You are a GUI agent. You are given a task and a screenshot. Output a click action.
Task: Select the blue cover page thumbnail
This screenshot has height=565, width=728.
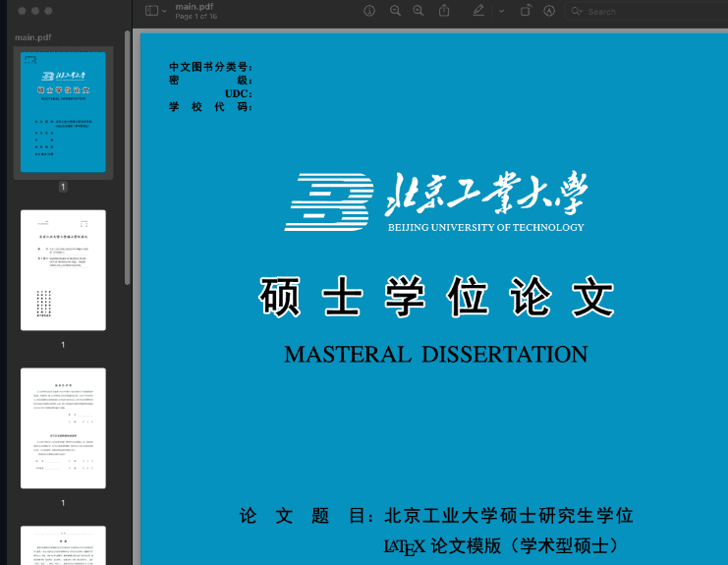[x=63, y=112]
